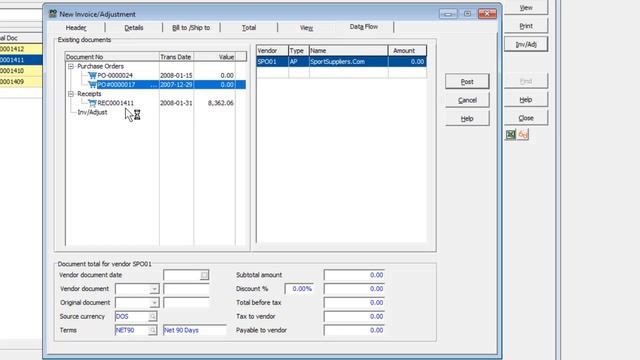Click the Tax to vendor field
The image size is (640, 360).
point(354,316)
